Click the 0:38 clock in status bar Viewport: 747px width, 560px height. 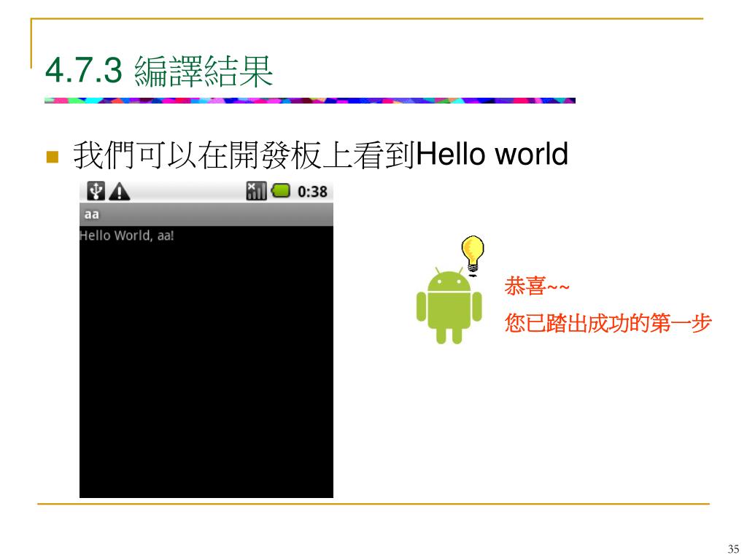coord(312,192)
